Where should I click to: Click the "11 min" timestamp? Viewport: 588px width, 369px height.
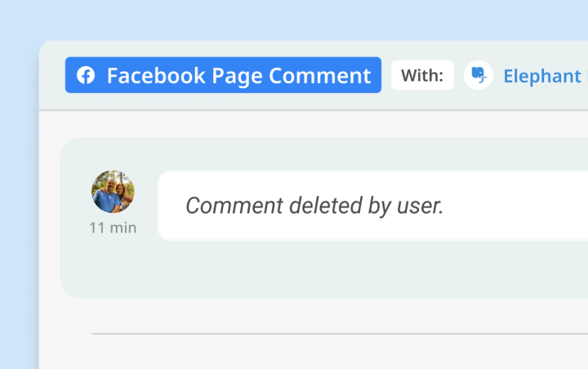[113, 228]
